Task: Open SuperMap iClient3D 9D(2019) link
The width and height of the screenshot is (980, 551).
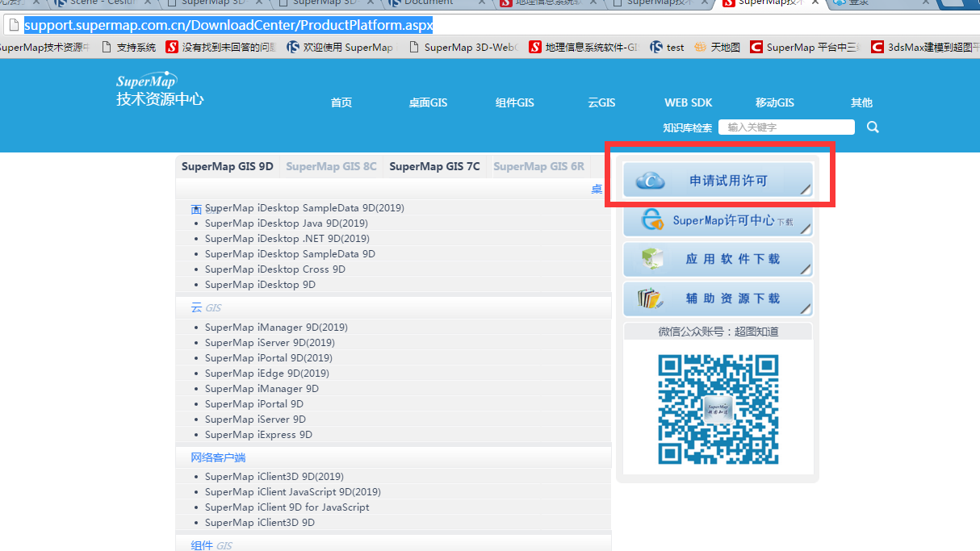Action: click(274, 477)
